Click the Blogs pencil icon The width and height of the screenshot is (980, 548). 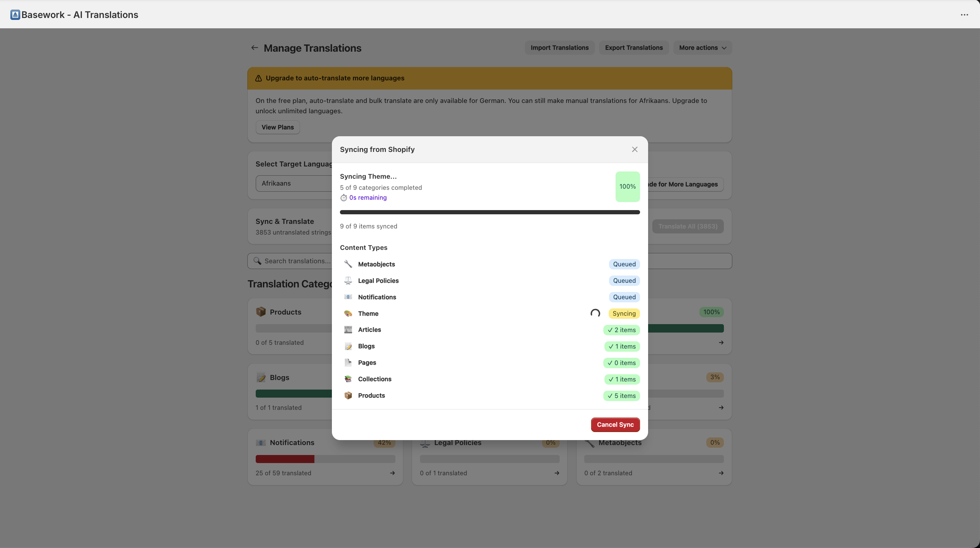point(348,346)
